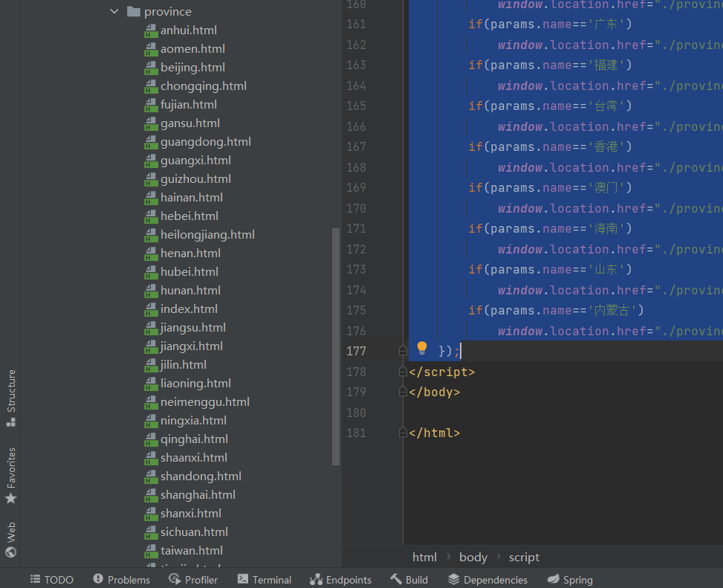The image size is (723, 588).
Task: Open the Build tool window
Action: pyautogui.click(x=409, y=580)
